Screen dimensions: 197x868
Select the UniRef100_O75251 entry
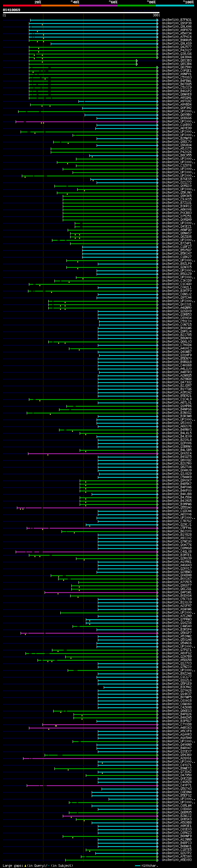click(x=177, y=216)
